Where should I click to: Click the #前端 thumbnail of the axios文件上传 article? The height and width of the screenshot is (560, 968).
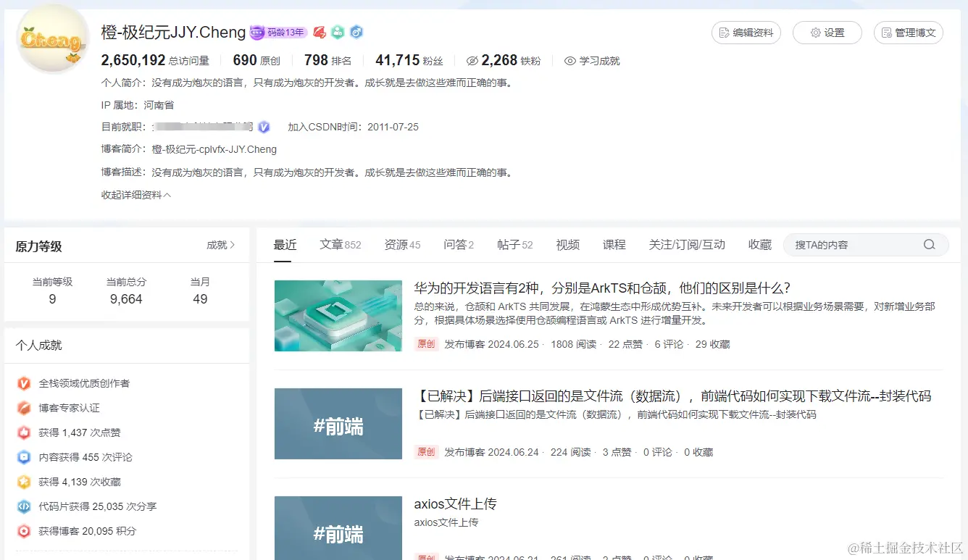click(338, 528)
